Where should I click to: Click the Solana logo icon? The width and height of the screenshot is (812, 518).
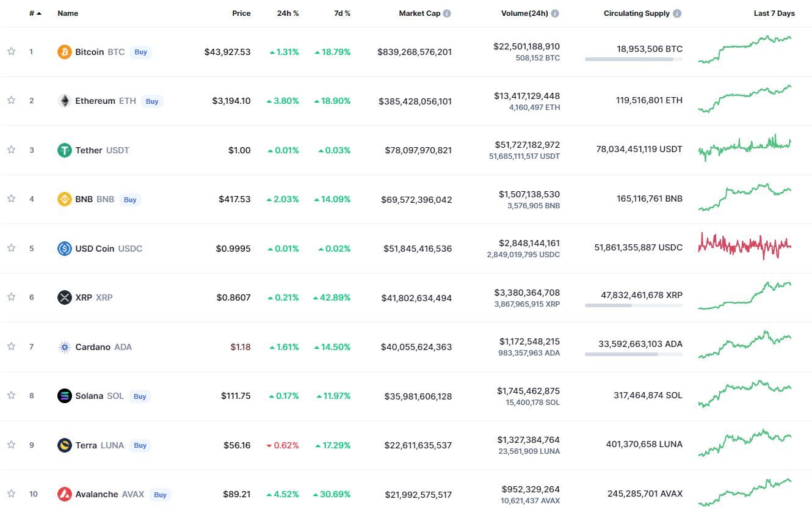pyautogui.click(x=64, y=396)
